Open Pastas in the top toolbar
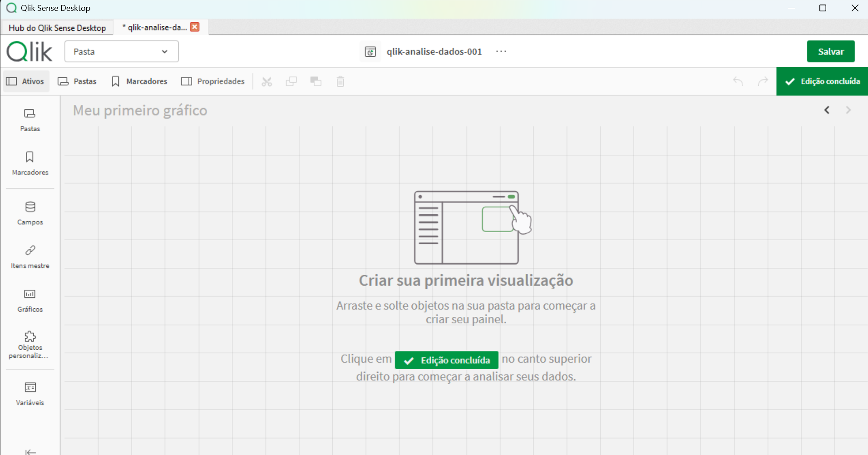The image size is (868, 455). click(x=77, y=82)
